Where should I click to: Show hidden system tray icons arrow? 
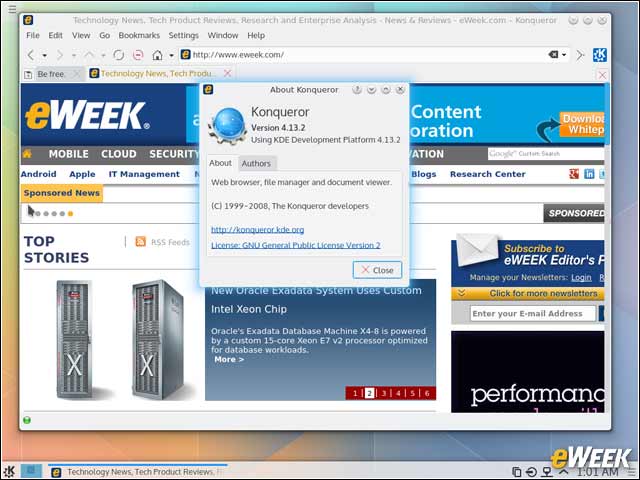pyautogui.click(x=563, y=472)
